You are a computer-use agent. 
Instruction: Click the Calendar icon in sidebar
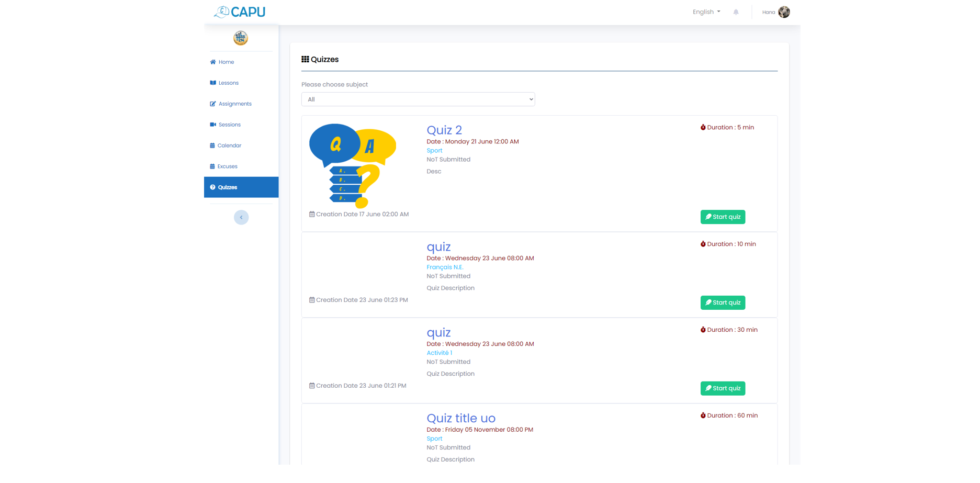coord(212,145)
